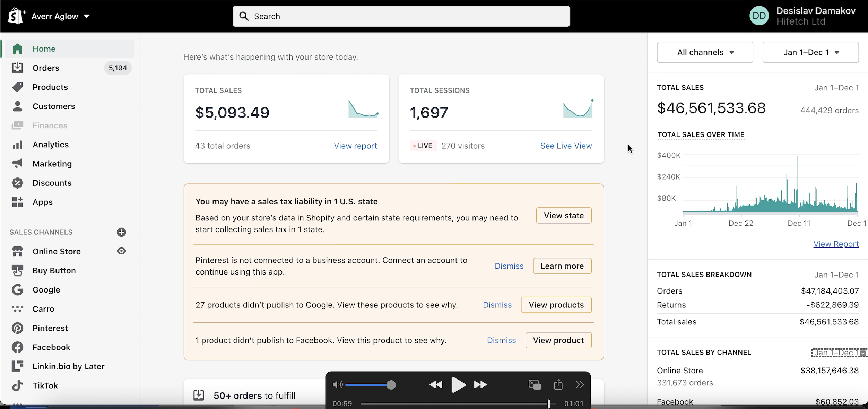Click the share icon in the video player
Image resolution: width=868 pixels, height=409 pixels.
pyautogui.click(x=558, y=384)
